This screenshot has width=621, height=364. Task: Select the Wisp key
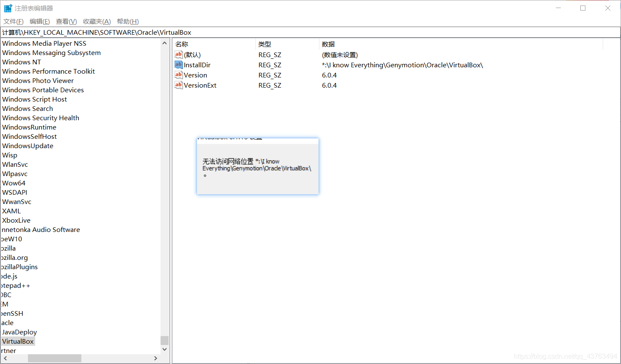tap(10, 155)
